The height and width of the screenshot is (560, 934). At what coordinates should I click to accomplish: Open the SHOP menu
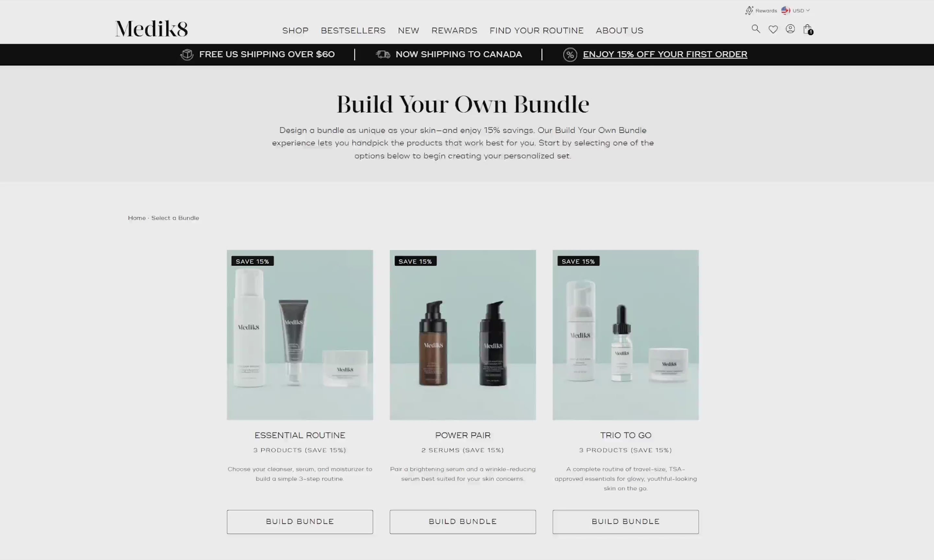click(x=295, y=30)
